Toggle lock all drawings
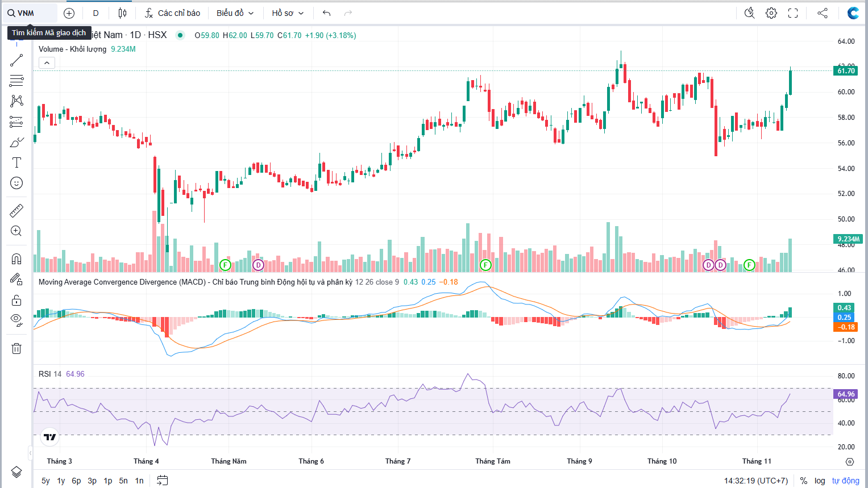868x488 pixels. [16, 300]
